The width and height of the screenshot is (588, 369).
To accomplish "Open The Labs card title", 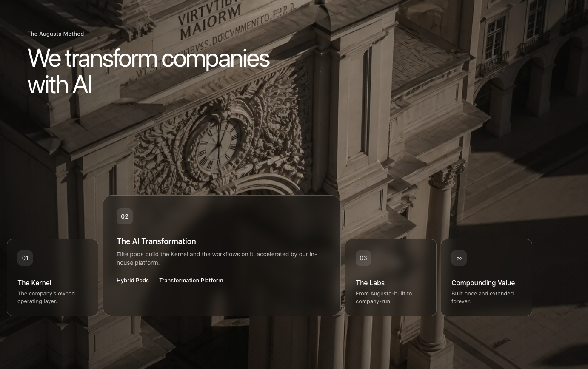I will click(370, 283).
